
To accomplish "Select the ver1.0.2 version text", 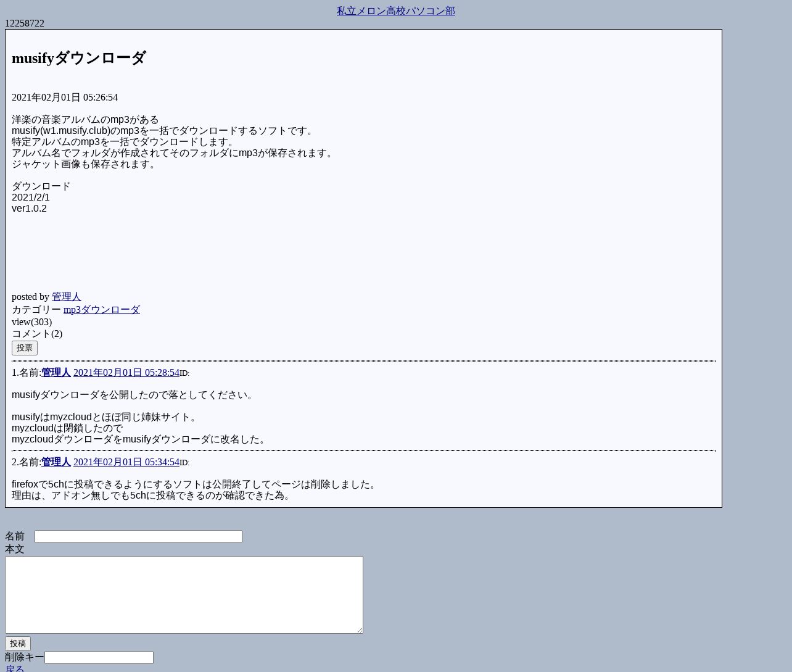I will 29,209.
